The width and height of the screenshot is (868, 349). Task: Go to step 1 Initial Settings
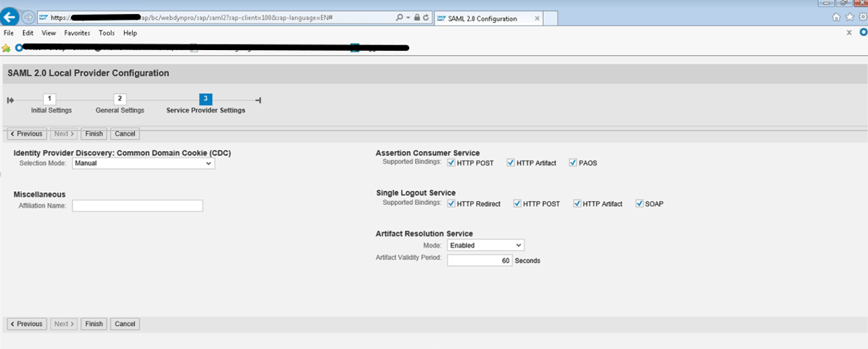[x=50, y=99]
